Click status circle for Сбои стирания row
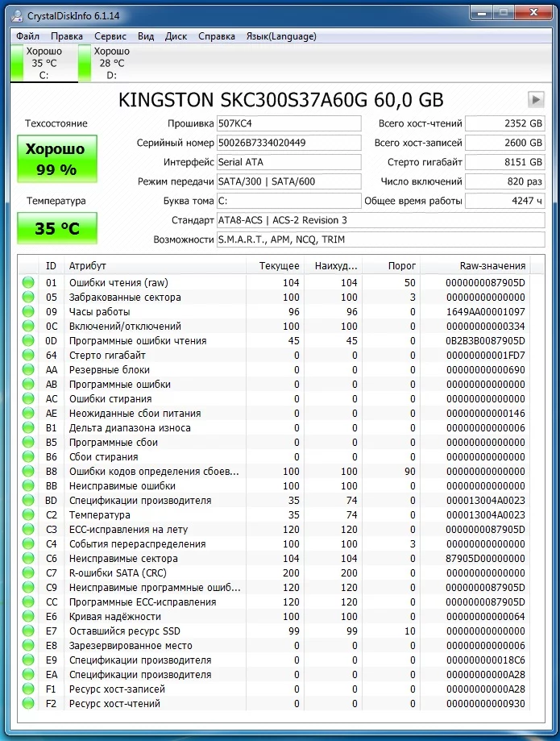Viewport: 560px width, 741px height. [x=28, y=457]
